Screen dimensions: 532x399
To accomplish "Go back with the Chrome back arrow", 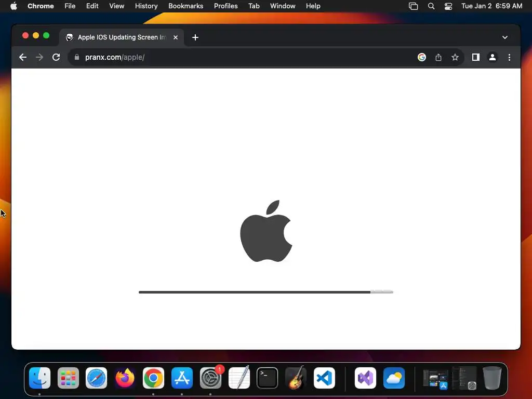I will pos(23,57).
